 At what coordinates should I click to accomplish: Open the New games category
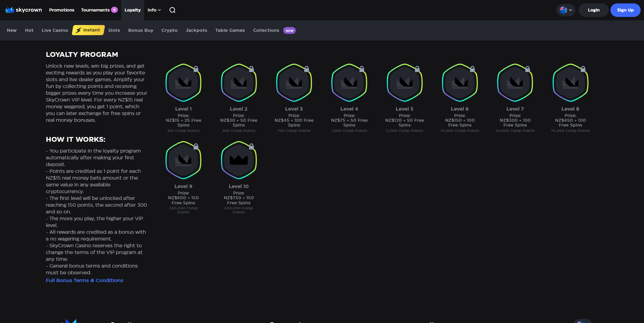coord(12,30)
